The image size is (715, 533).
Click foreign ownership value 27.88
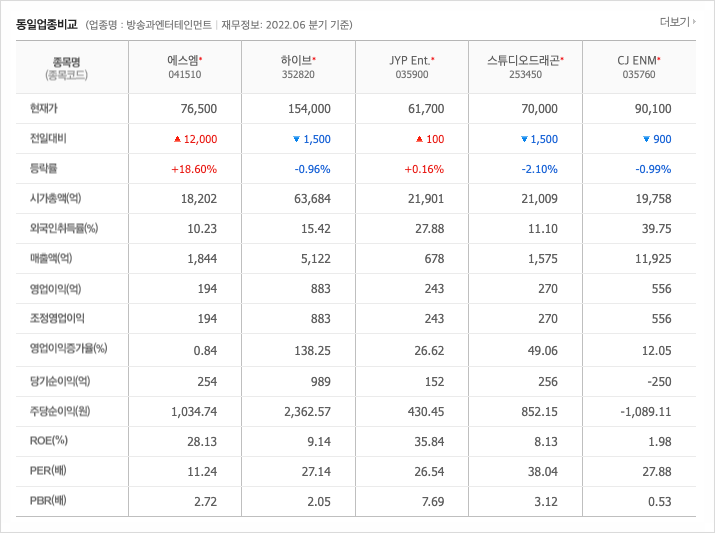pyautogui.click(x=430, y=228)
